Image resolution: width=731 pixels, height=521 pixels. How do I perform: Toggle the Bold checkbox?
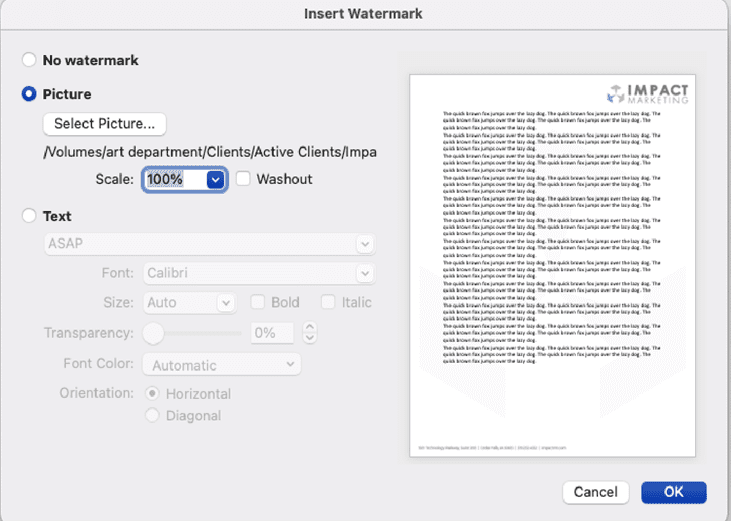(258, 302)
